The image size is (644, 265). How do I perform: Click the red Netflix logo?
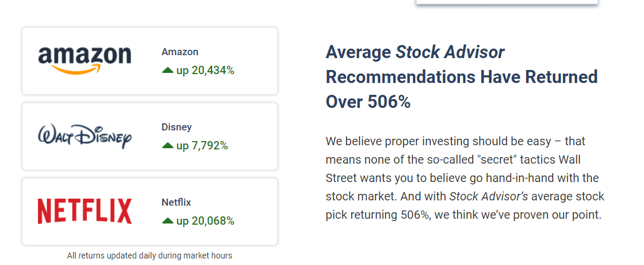click(x=85, y=211)
